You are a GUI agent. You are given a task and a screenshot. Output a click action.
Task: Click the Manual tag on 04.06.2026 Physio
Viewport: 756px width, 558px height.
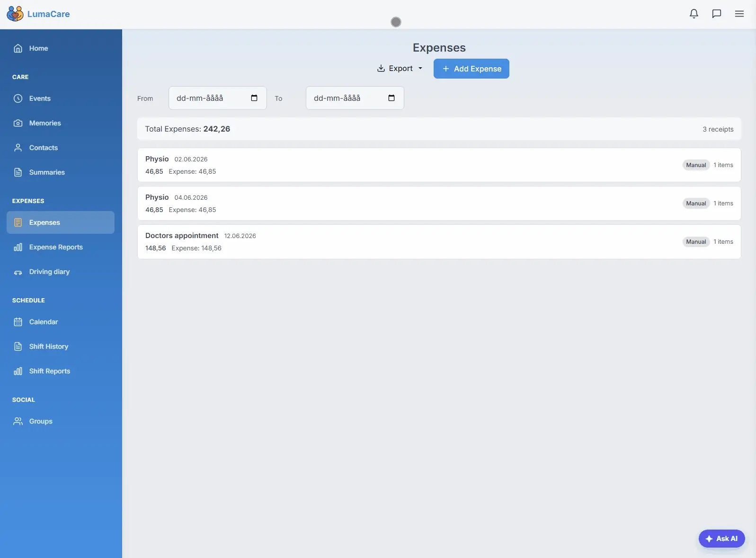tap(696, 204)
